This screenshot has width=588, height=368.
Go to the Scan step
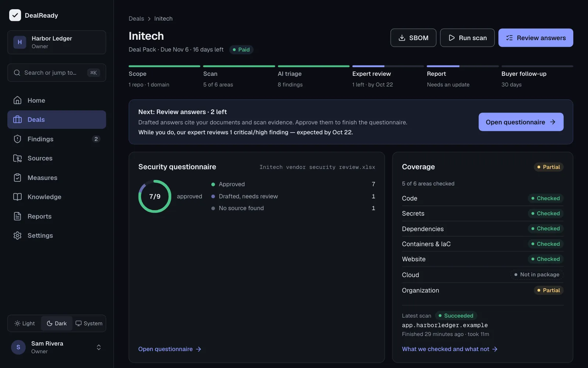[x=239, y=77]
